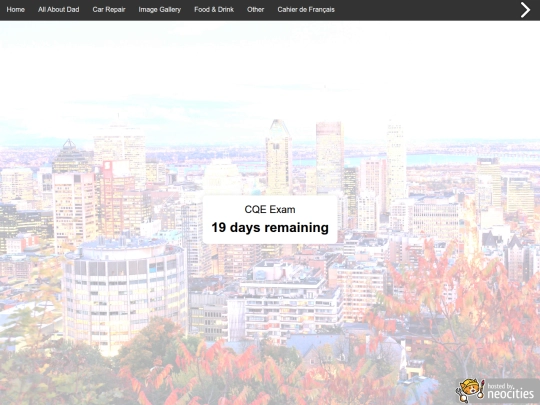Screen dimensions: 540x405
Task: Open the hosted by Neocities badge
Action: coord(497,391)
